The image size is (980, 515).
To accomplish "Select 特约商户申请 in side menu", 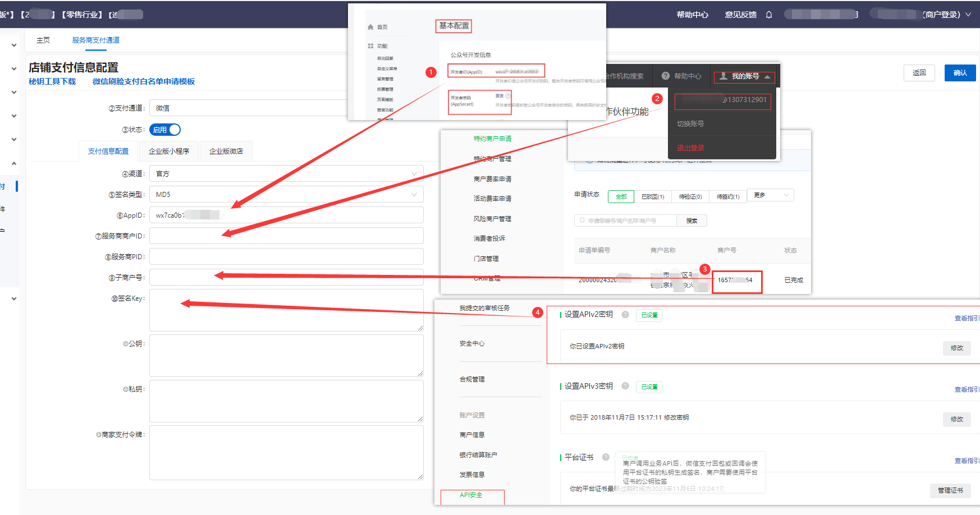I will [x=492, y=139].
